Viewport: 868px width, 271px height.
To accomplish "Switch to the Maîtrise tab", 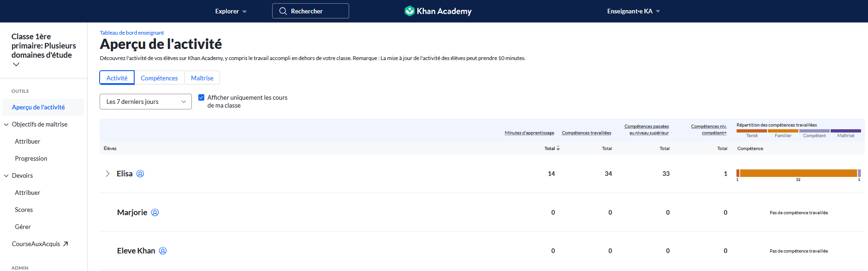I will [x=202, y=78].
